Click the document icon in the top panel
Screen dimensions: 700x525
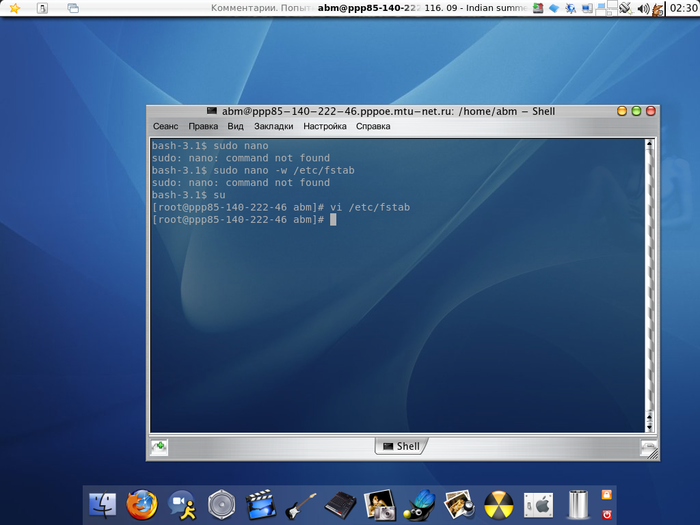[42, 8]
